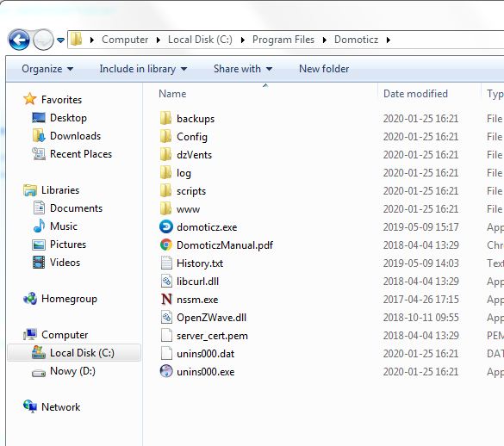Sort by the Name column header
Screen dimensions: 504x446
coord(172,94)
